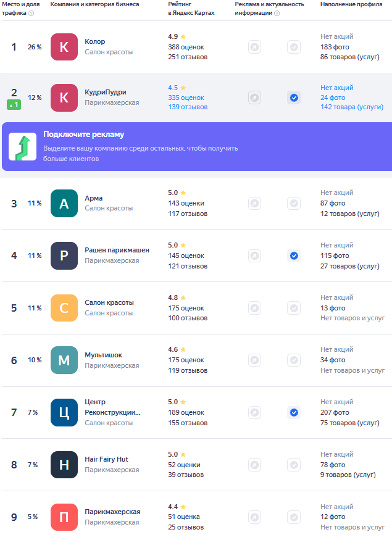Click the orange Салон красоты avatar
392x540 pixels.
(x=64, y=308)
